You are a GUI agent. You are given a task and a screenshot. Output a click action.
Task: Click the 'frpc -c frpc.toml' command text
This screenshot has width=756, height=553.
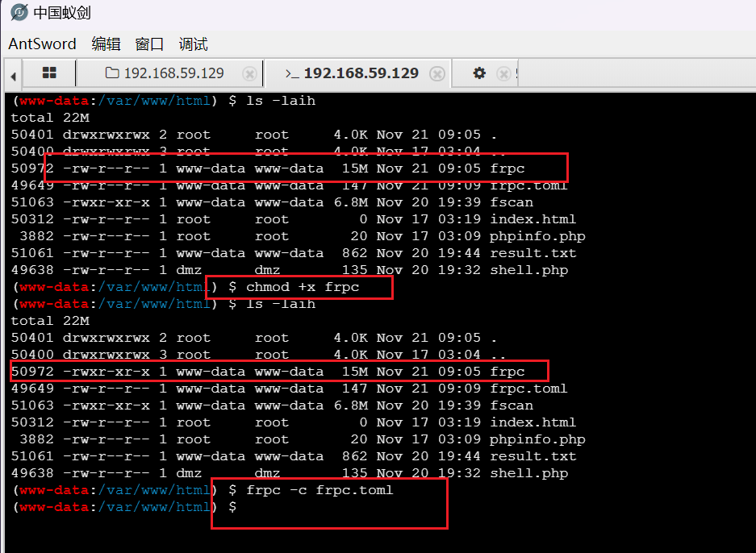pos(320,490)
